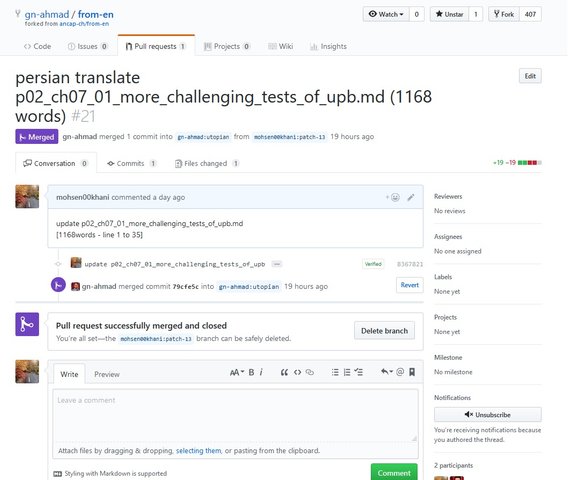Mention a user with the @ icon
Screen dimensions: 579x480
tap(400, 372)
